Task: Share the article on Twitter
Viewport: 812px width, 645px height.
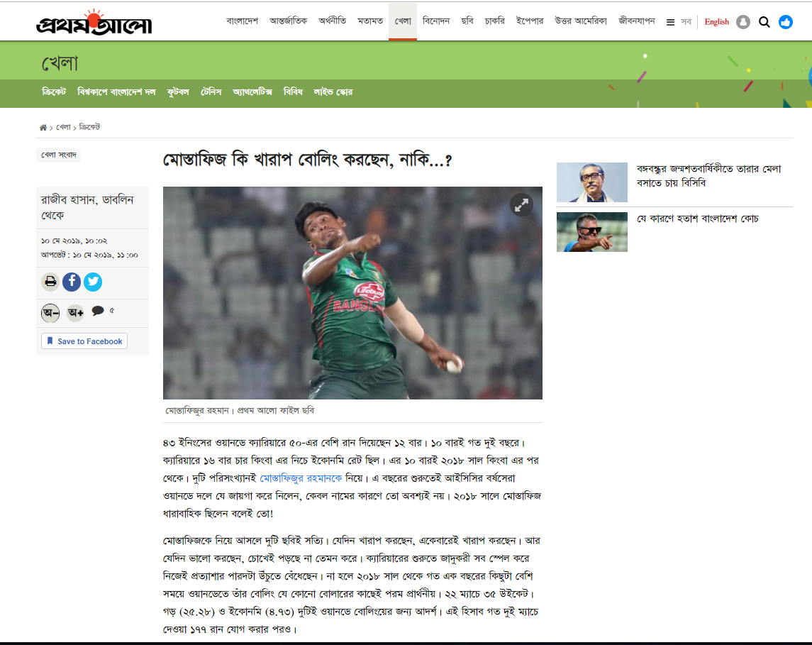Action: pyautogui.click(x=93, y=282)
